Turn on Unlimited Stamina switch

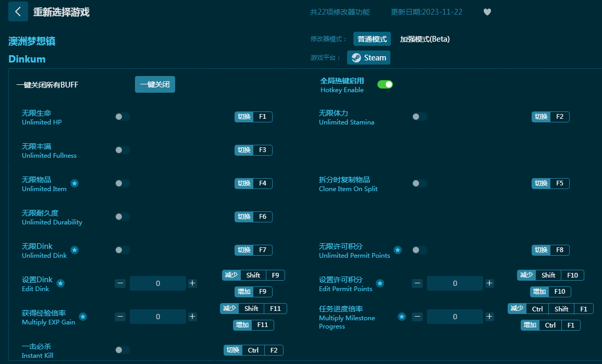pyautogui.click(x=420, y=117)
